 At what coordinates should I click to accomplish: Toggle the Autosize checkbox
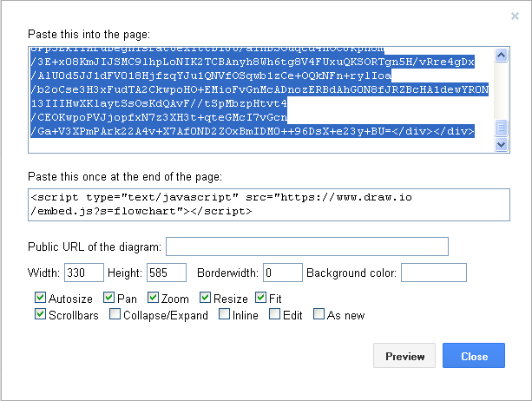click(40, 298)
